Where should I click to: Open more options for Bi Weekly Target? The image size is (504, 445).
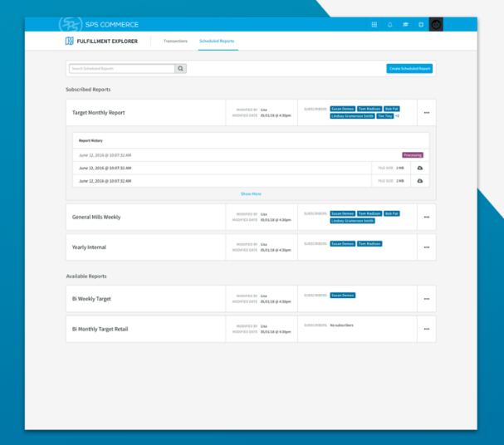coord(427,299)
